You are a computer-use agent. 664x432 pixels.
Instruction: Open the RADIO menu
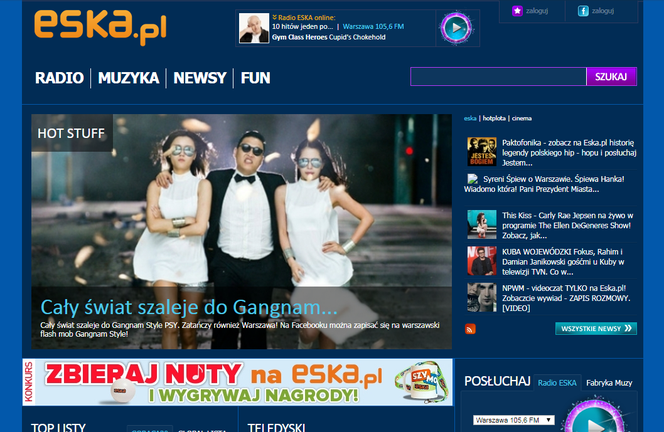(x=59, y=78)
